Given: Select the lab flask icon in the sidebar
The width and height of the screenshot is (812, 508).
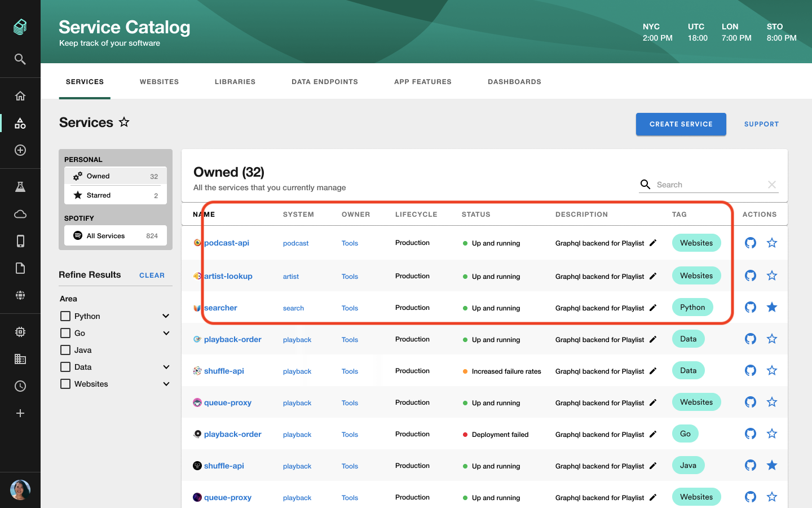Looking at the screenshot, I should [20, 186].
